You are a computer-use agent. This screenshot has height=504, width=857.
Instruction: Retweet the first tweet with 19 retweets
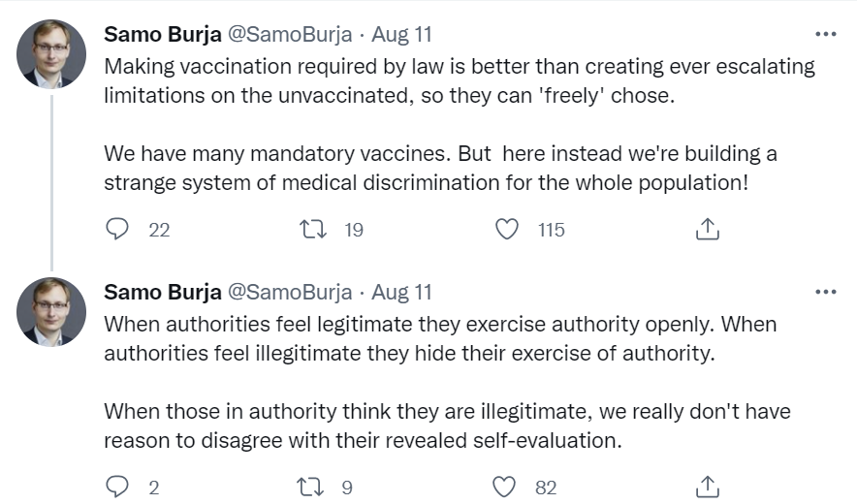(314, 229)
